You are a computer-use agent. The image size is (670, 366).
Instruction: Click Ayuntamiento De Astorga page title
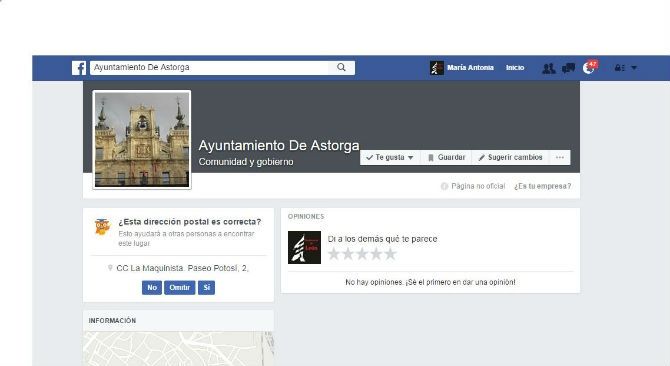coord(279,146)
